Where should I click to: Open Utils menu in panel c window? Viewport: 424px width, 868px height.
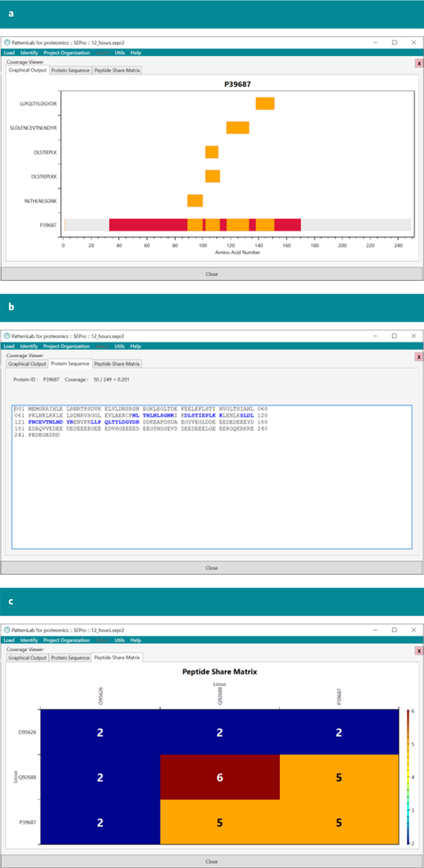(119, 640)
